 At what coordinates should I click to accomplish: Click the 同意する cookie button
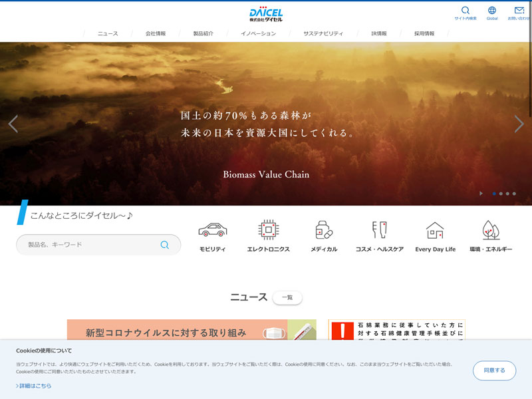494,370
